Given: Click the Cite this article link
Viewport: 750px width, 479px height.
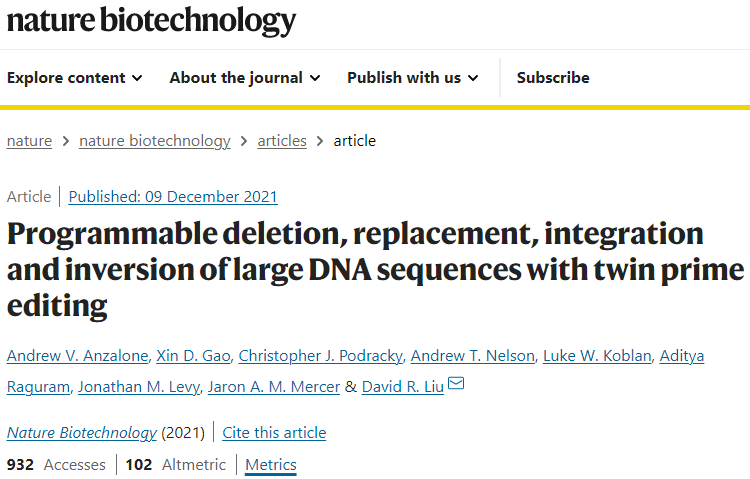Looking at the screenshot, I should [274, 433].
